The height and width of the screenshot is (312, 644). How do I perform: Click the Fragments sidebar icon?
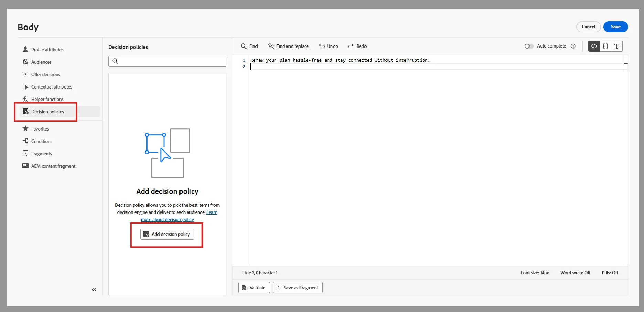pyautogui.click(x=25, y=153)
